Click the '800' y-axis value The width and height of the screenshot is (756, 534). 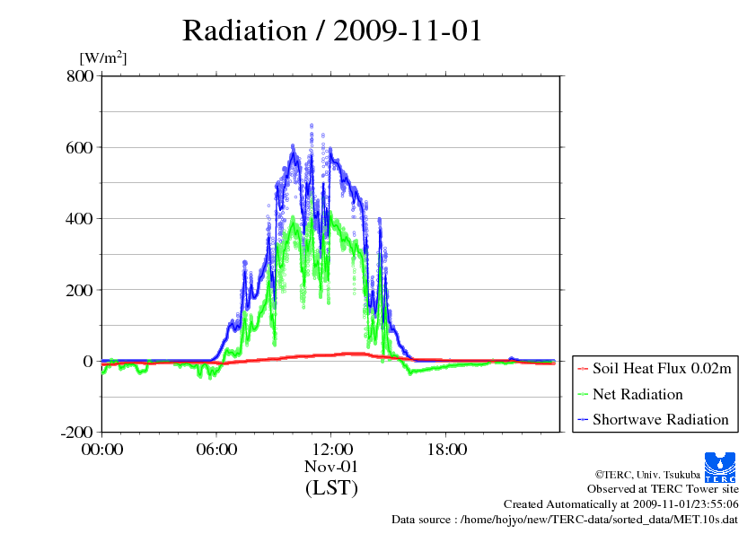(80, 75)
